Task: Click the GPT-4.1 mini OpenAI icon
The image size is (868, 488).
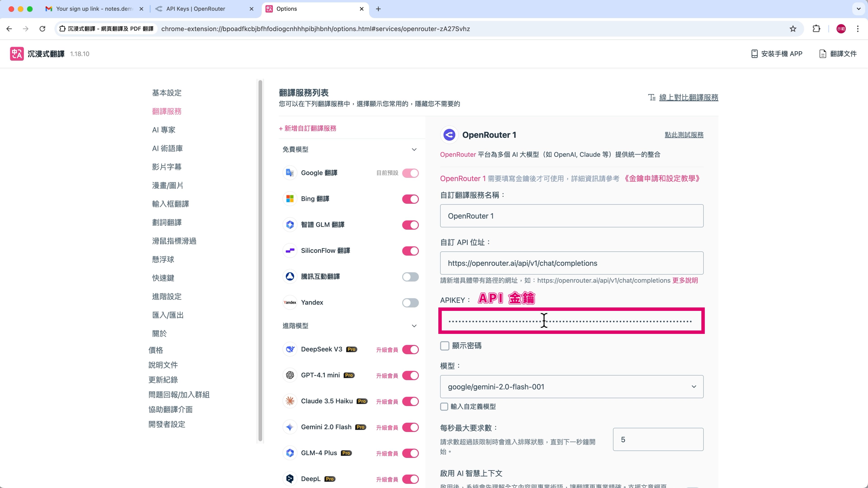Action: click(290, 375)
